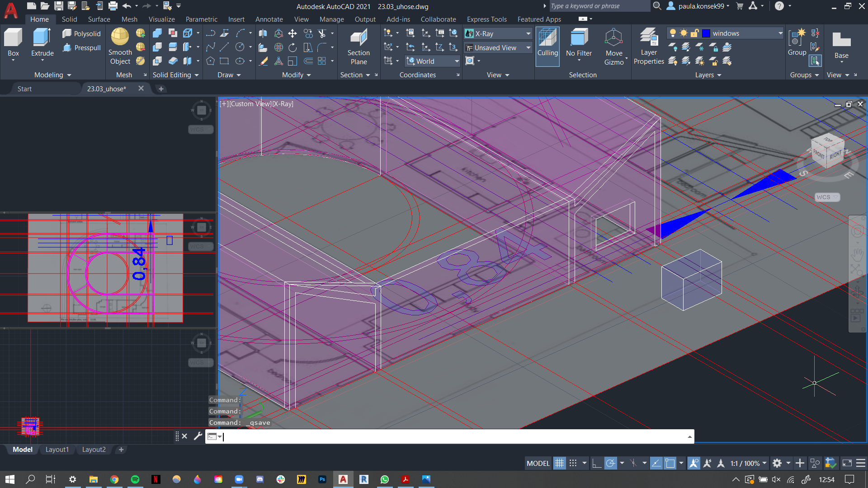Switch to the Solid ribbon tab

point(69,19)
